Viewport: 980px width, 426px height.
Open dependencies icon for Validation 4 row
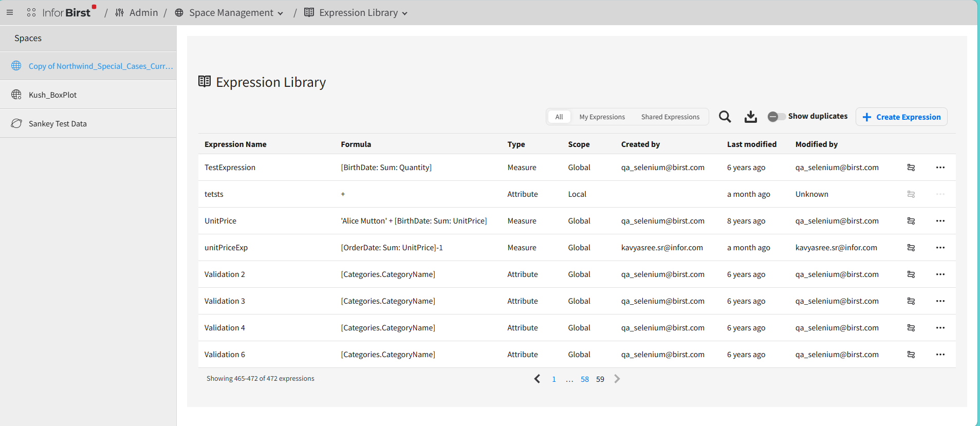pyautogui.click(x=911, y=328)
